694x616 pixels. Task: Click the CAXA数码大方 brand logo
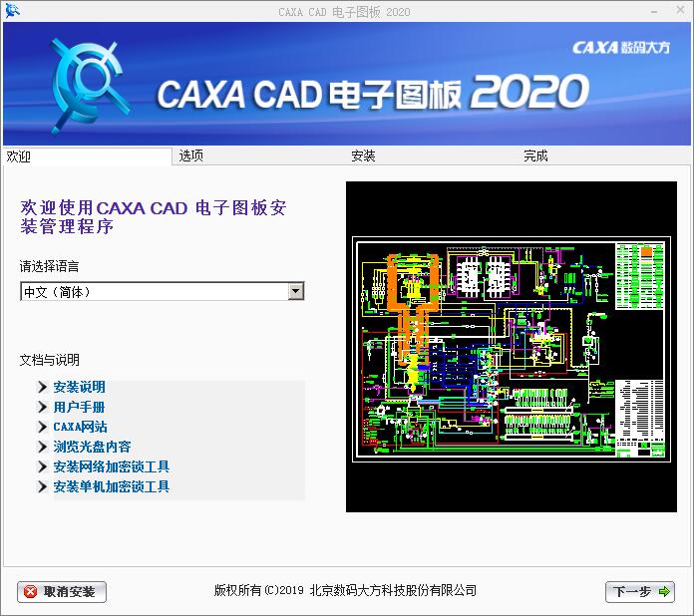[621, 48]
